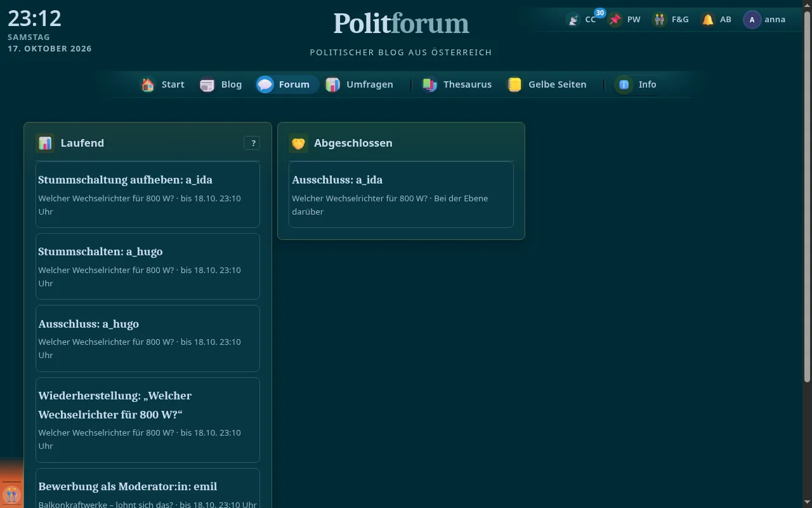Click 'Bei der Ebene darüber' description text

[390, 205]
